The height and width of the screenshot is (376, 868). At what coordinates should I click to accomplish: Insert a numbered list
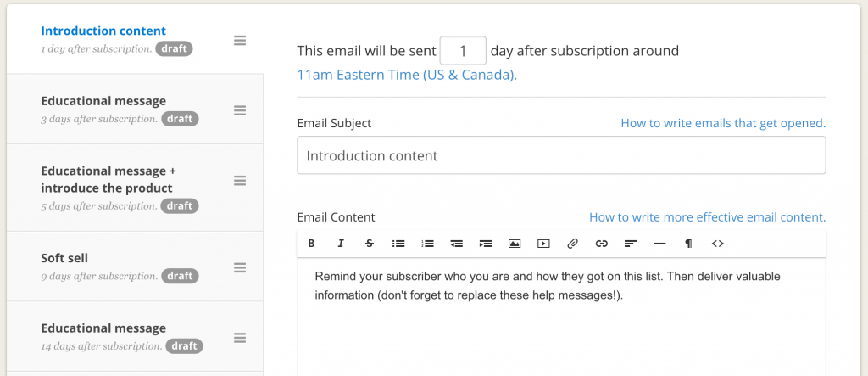click(427, 244)
